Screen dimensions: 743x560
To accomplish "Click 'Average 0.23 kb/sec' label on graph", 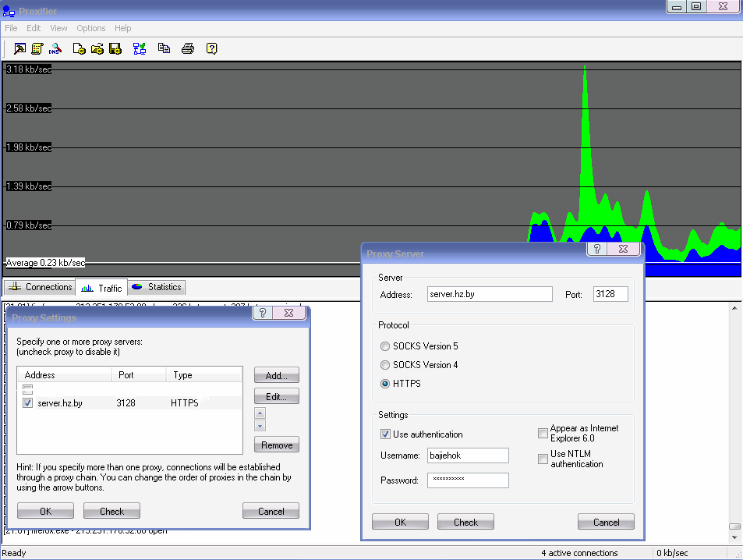I will click(45, 263).
